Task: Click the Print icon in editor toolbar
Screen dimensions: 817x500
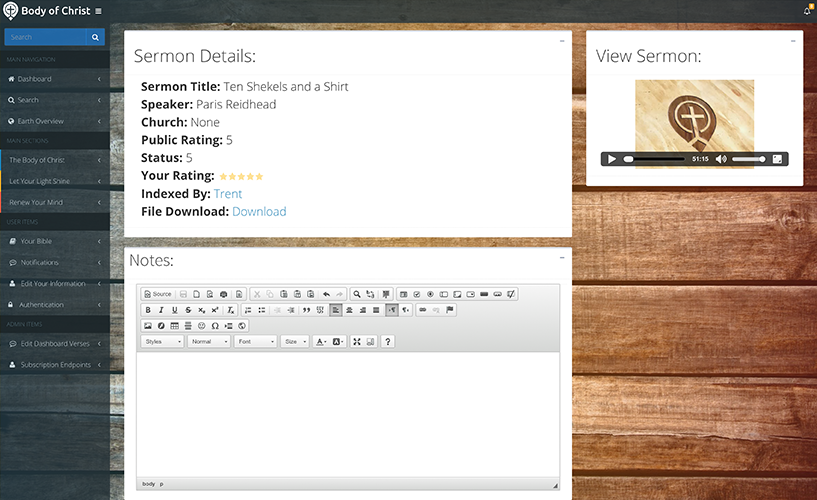Action: (224, 294)
